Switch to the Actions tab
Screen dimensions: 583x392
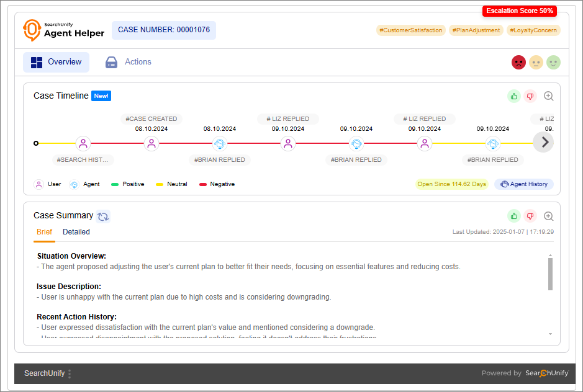pyautogui.click(x=129, y=62)
